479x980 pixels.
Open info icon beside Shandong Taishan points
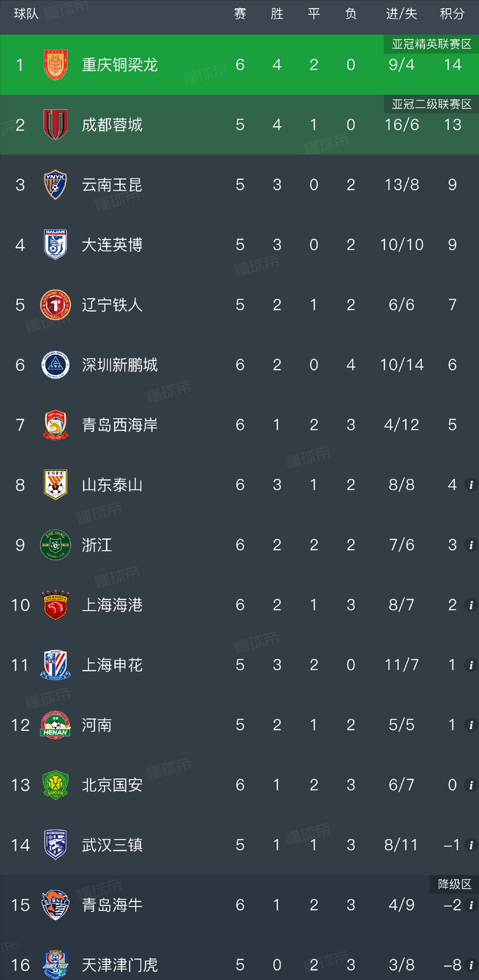click(470, 485)
